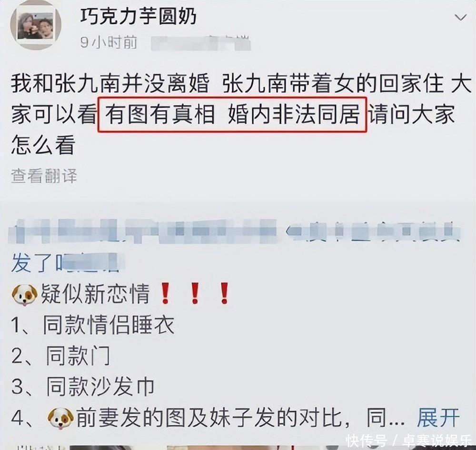Select the line 1、同款情侣睡衣
The height and width of the screenshot is (450, 476).
(93, 325)
